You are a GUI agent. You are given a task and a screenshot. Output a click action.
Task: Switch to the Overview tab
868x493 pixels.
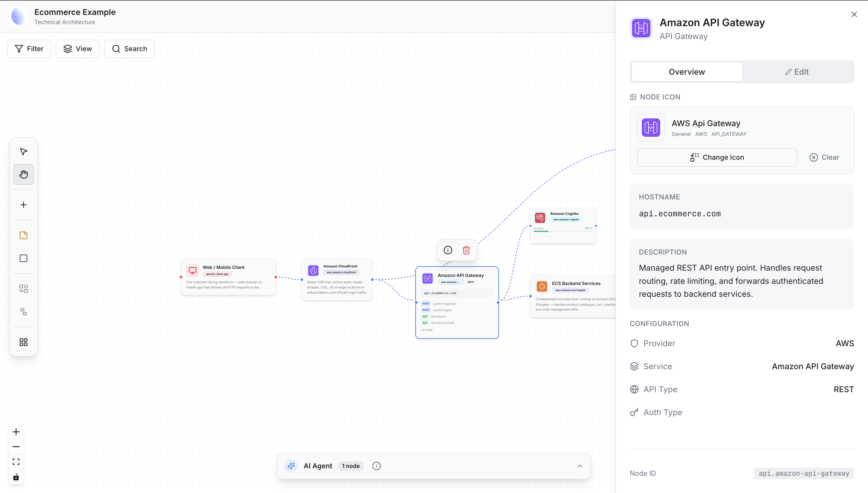point(687,72)
